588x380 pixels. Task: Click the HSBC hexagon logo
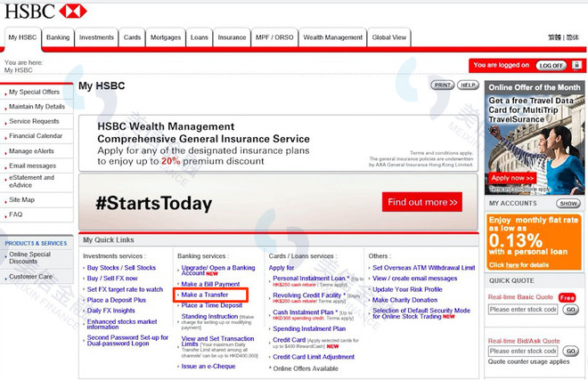(73, 12)
